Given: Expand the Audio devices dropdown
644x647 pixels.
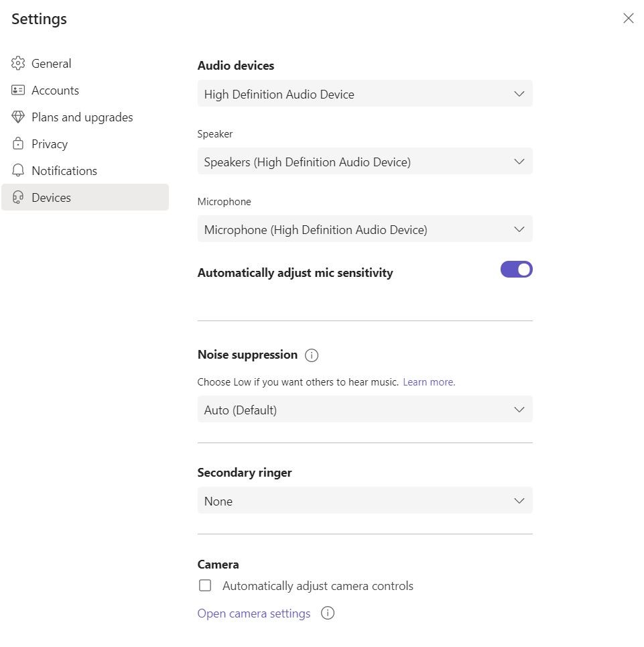Looking at the screenshot, I should pyautogui.click(x=365, y=94).
